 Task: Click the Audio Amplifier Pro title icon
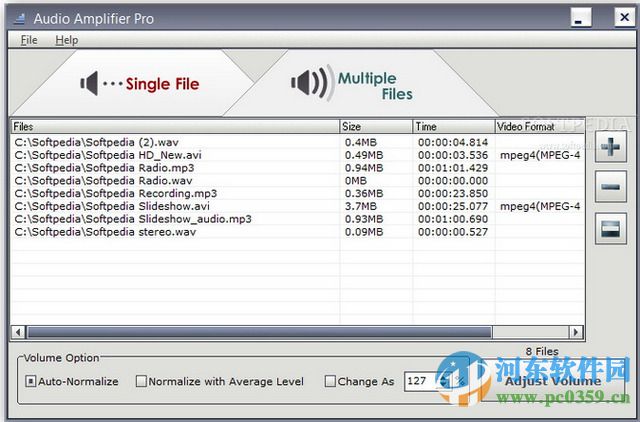[19, 19]
